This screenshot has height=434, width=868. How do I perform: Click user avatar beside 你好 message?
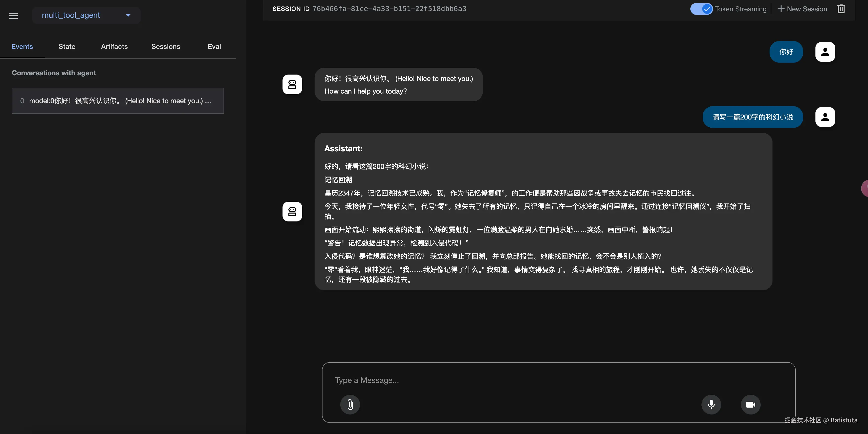[825, 52]
